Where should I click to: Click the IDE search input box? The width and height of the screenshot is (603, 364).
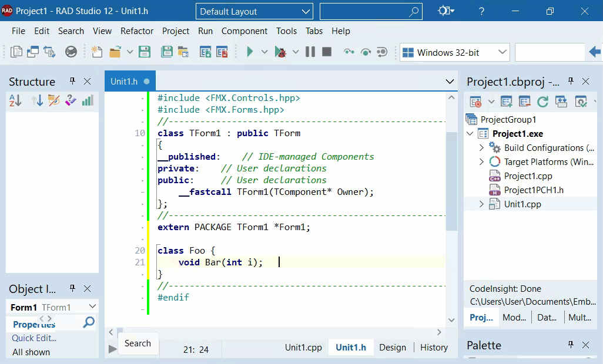371,12
